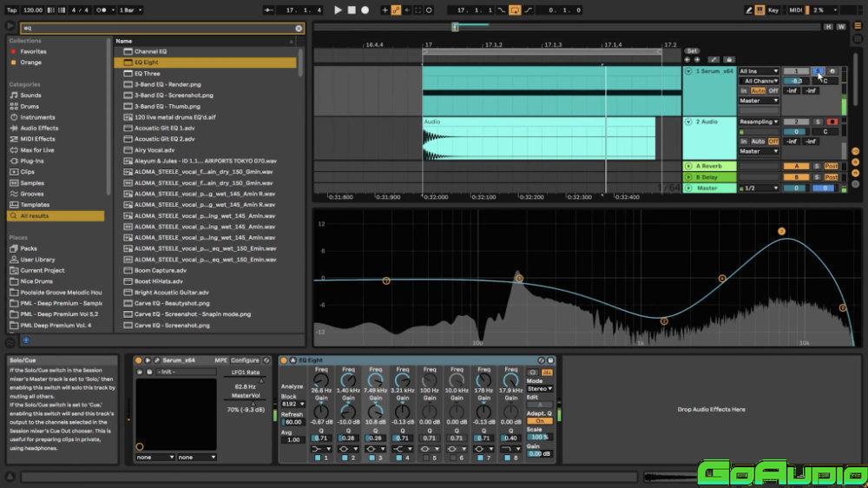The height and width of the screenshot is (488, 868).
Task: Toggle EQ Eight device activator
Action: [284, 360]
